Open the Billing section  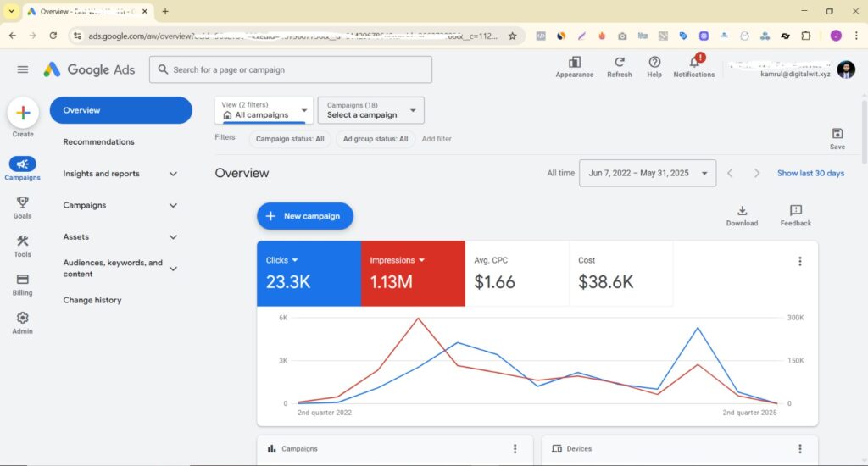point(23,285)
